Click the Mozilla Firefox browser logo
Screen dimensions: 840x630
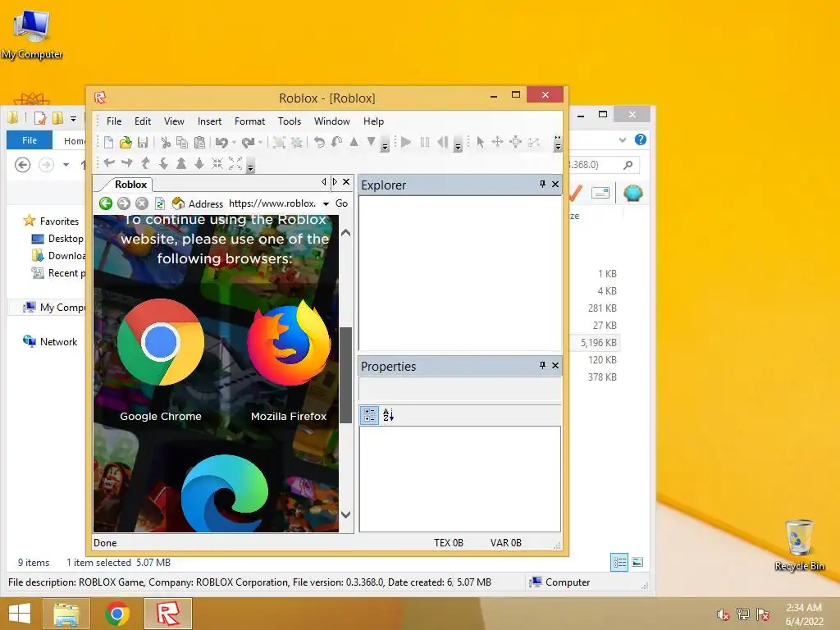289,343
